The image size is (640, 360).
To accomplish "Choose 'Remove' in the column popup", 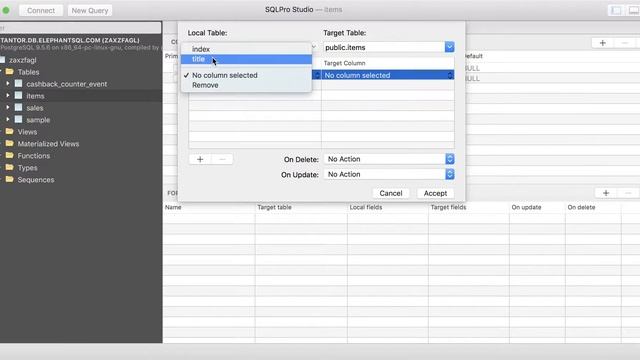I will pyautogui.click(x=246, y=85).
